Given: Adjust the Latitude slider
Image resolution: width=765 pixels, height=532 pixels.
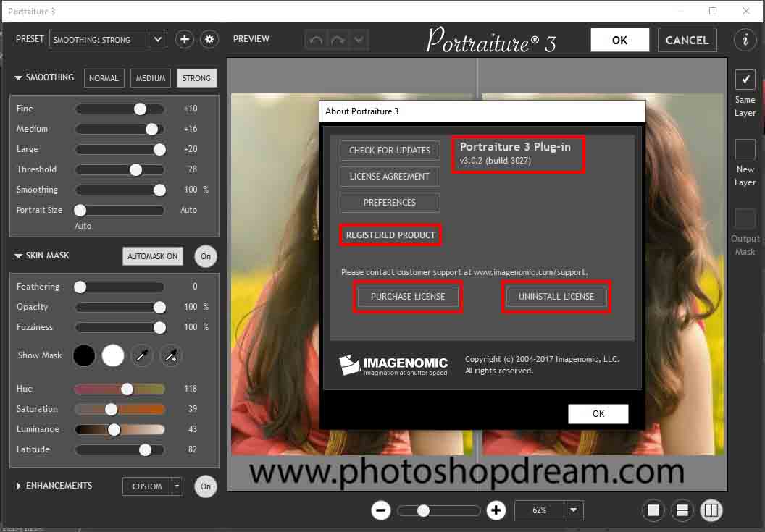Looking at the screenshot, I should coord(120,449).
